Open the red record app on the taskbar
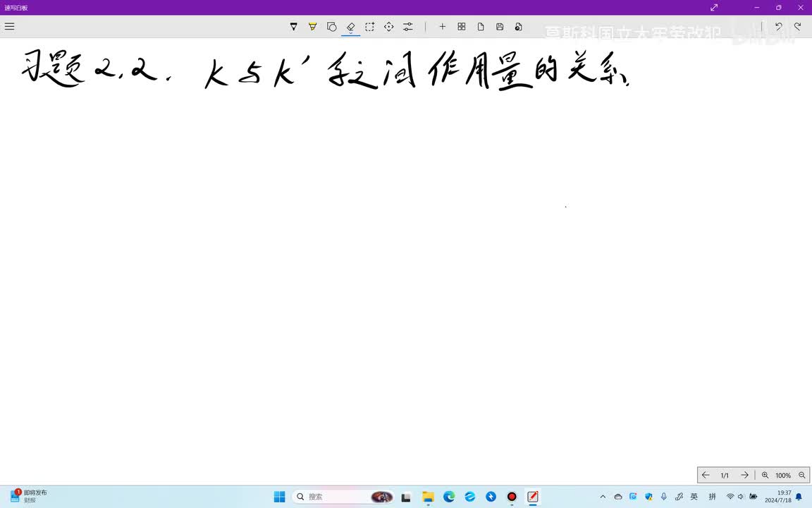 [512, 497]
